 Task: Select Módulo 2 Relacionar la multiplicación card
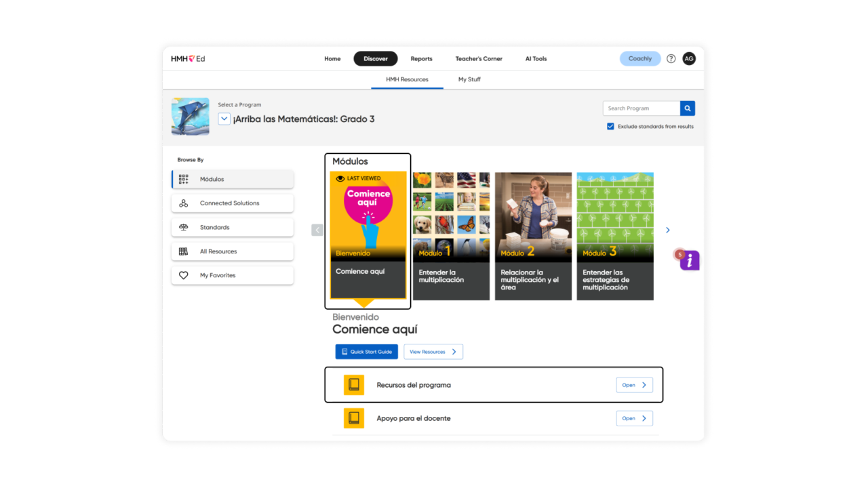[533, 236]
